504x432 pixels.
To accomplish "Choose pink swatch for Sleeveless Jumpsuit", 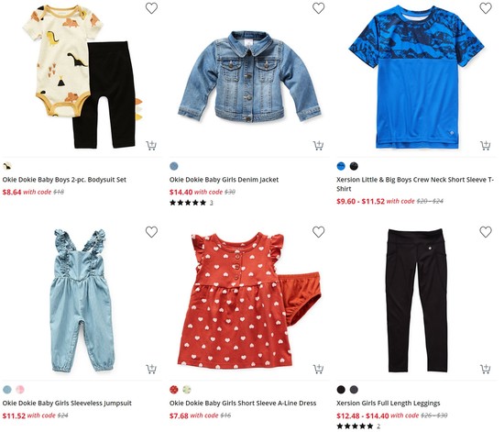I will point(20,390).
